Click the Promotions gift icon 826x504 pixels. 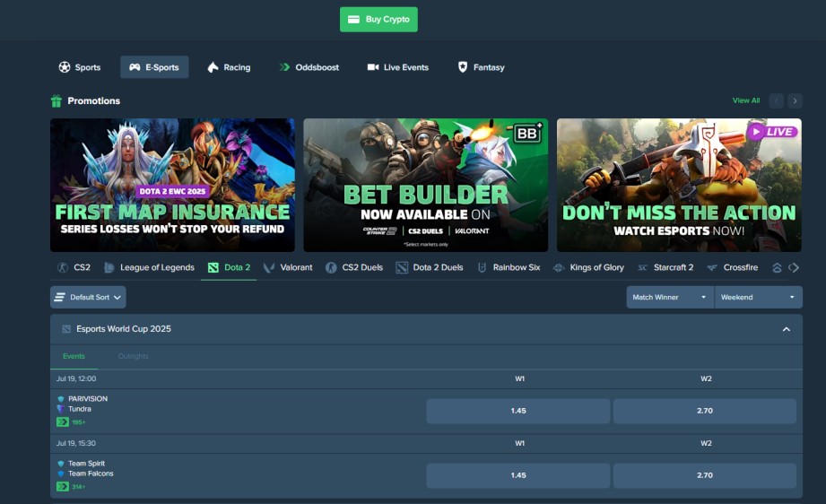tap(57, 100)
